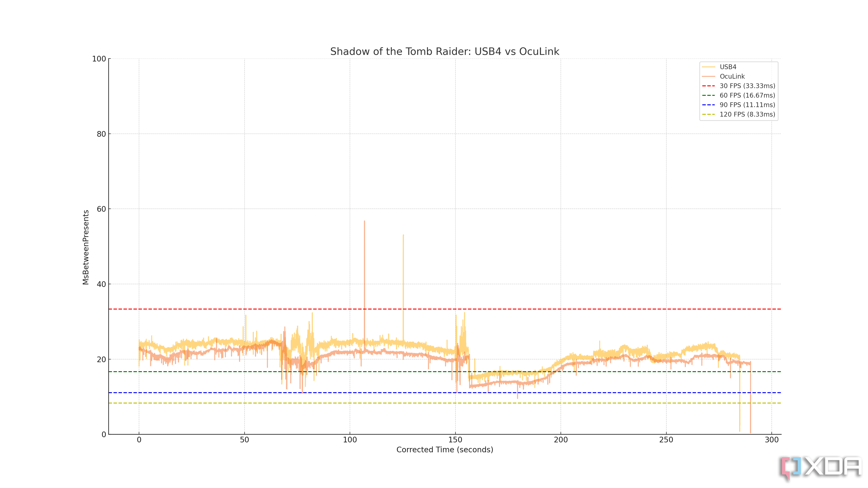This screenshot has height=488, width=868.
Task: Click the x-axis tick label '250'
Action: pyautogui.click(x=666, y=440)
